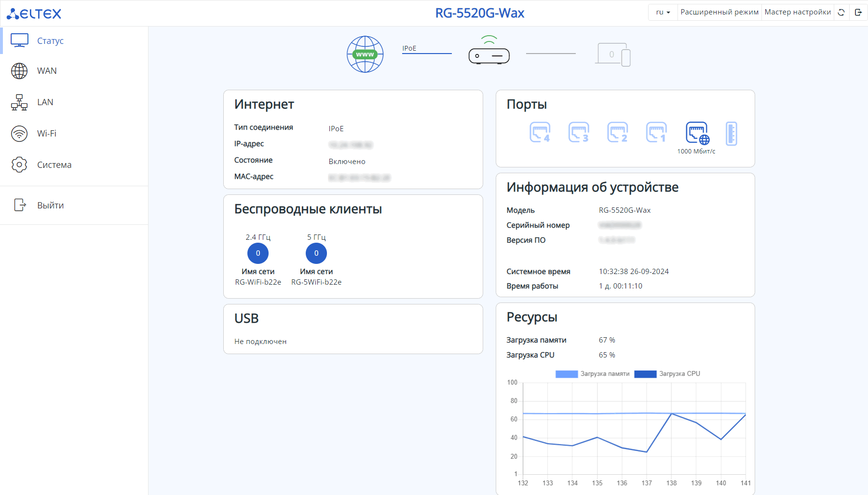Click the refresh icon in top bar
The width and height of the screenshot is (868, 495).
coord(841,13)
